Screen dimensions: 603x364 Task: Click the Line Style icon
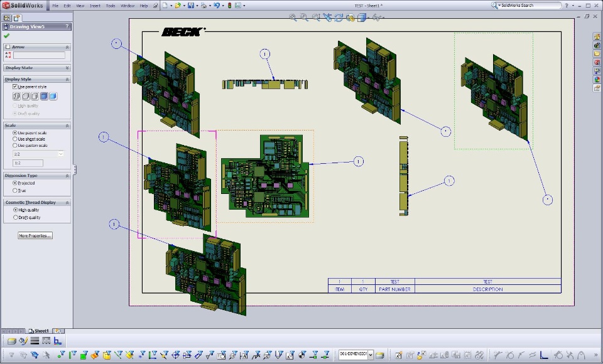[46, 341]
